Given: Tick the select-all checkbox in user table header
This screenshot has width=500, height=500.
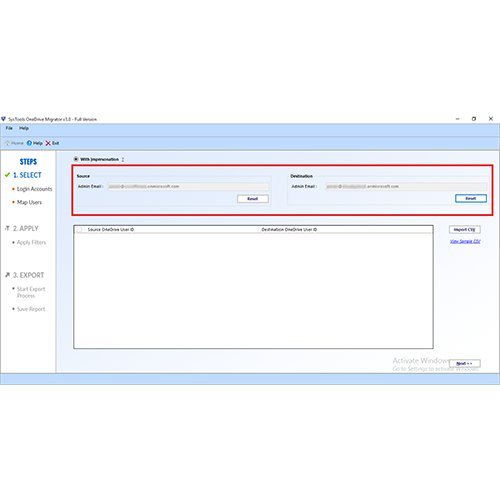Looking at the screenshot, I should tap(80, 230).
